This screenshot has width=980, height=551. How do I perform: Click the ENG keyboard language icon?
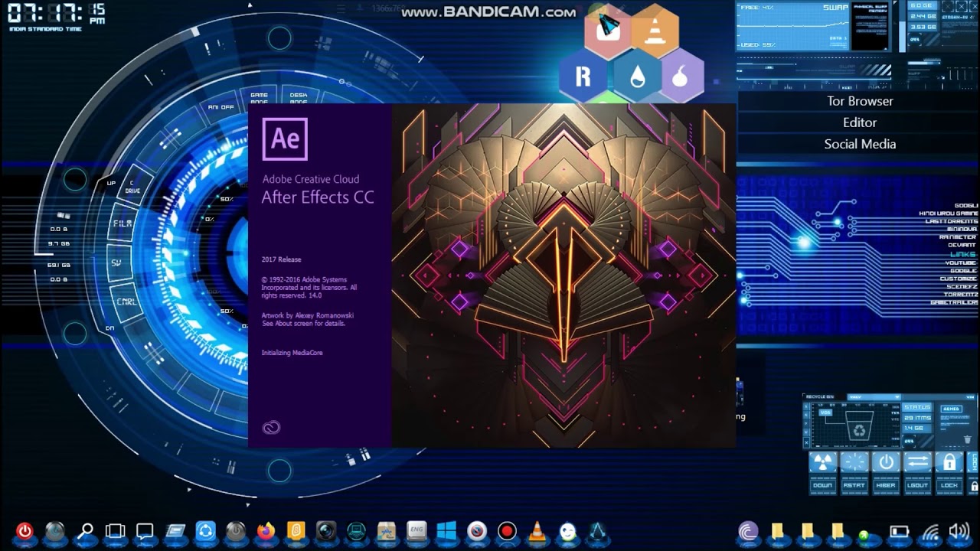tap(416, 531)
